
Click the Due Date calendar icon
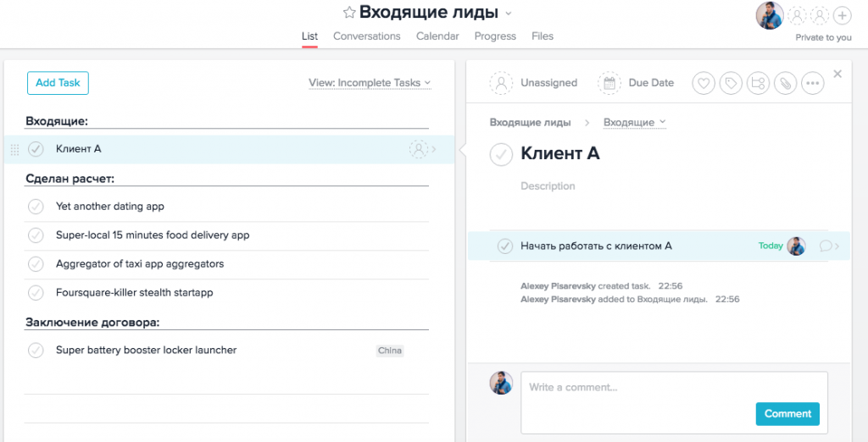point(609,83)
